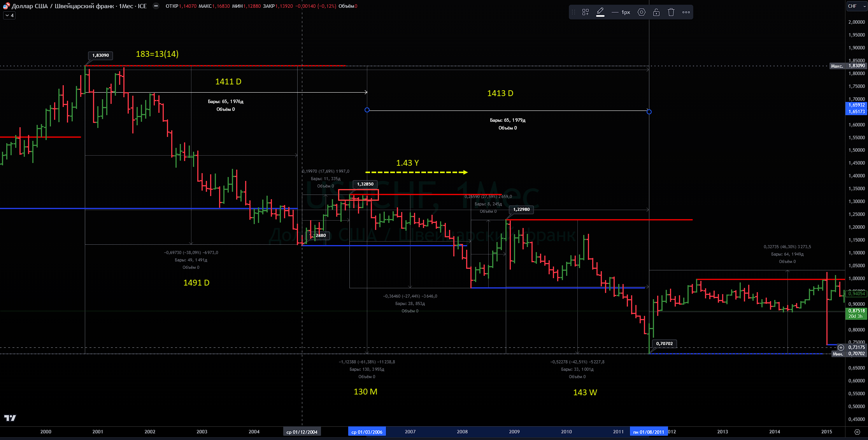
Task: Click the plus icon on price axis
Action: [x=841, y=347]
